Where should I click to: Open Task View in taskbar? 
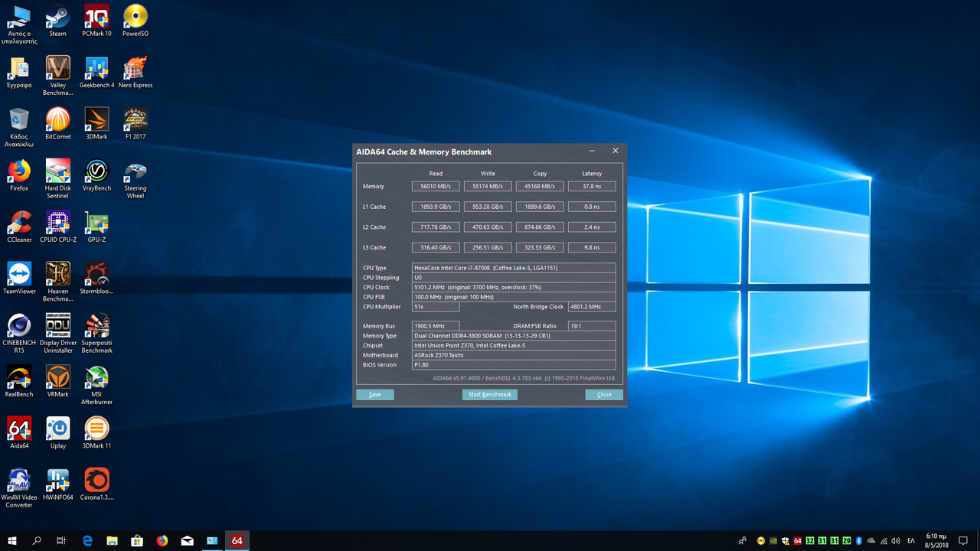coord(61,540)
